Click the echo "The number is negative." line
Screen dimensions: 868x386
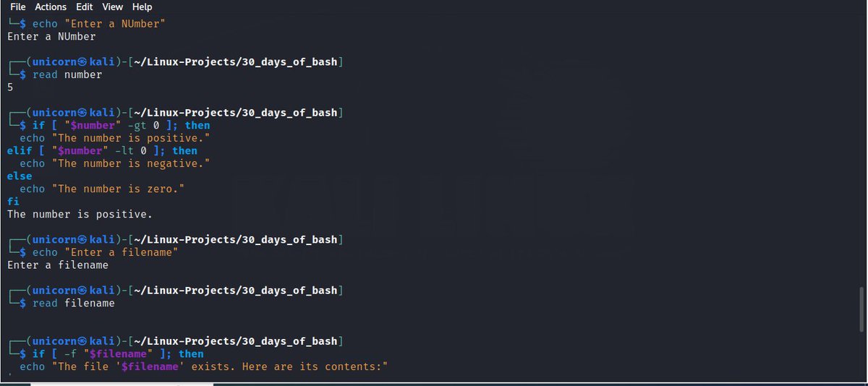pyautogui.click(x=114, y=163)
